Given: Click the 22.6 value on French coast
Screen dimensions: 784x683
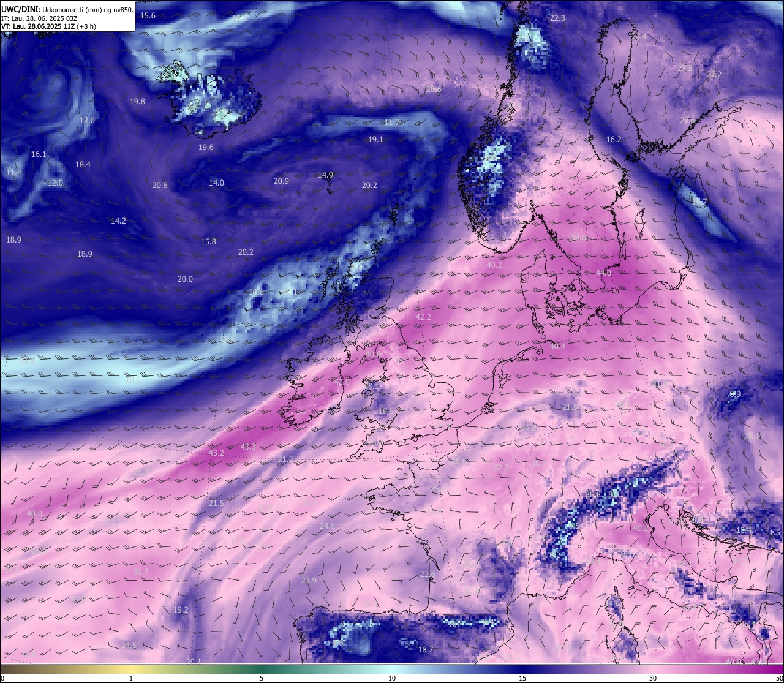Looking at the screenshot, I should pos(428,575).
